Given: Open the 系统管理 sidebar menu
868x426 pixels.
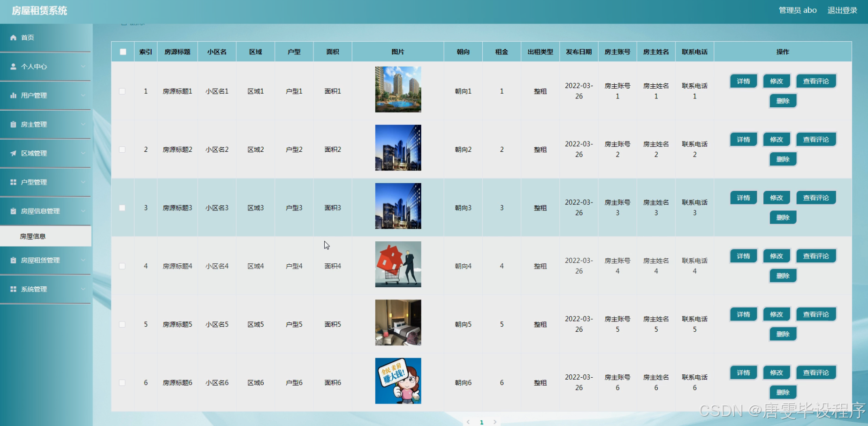Looking at the screenshot, I should coord(46,289).
